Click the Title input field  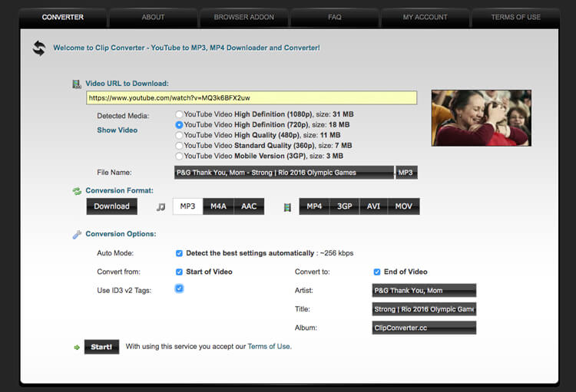coord(424,309)
